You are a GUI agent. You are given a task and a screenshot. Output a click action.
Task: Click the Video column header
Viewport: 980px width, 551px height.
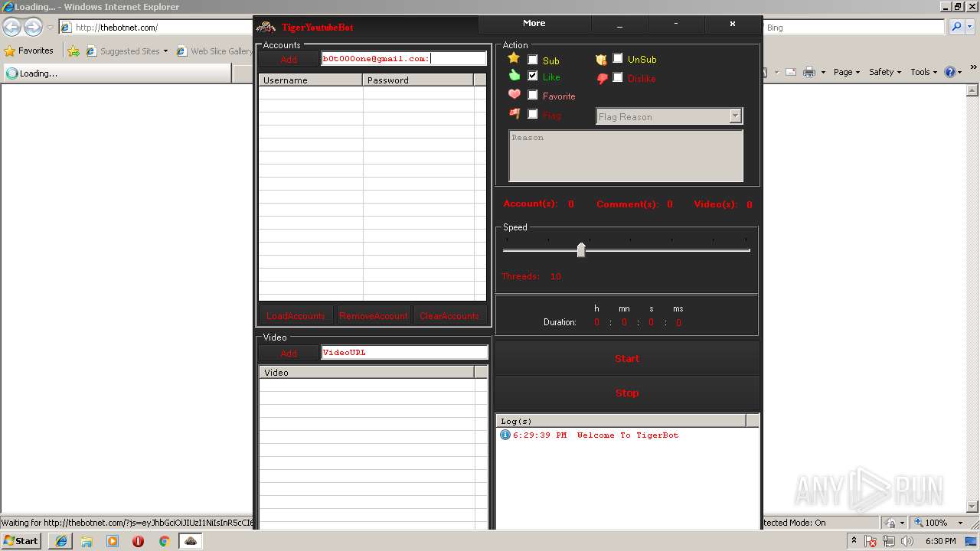(367, 372)
